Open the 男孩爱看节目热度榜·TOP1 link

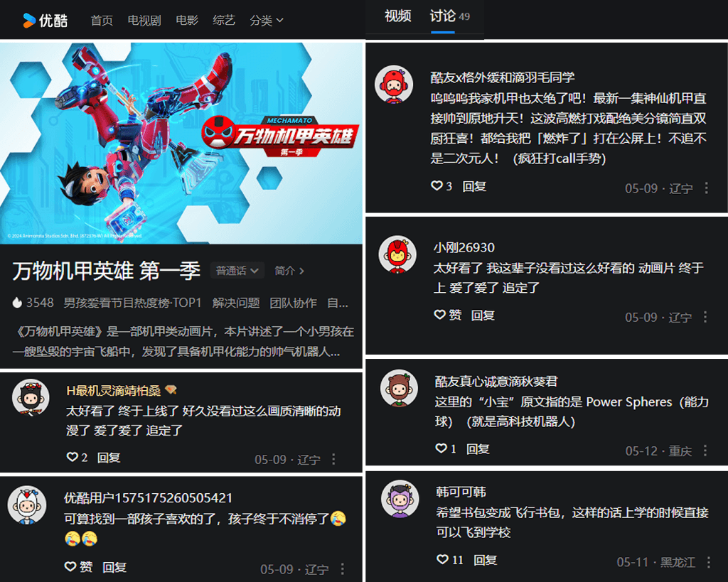[x=132, y=303]
